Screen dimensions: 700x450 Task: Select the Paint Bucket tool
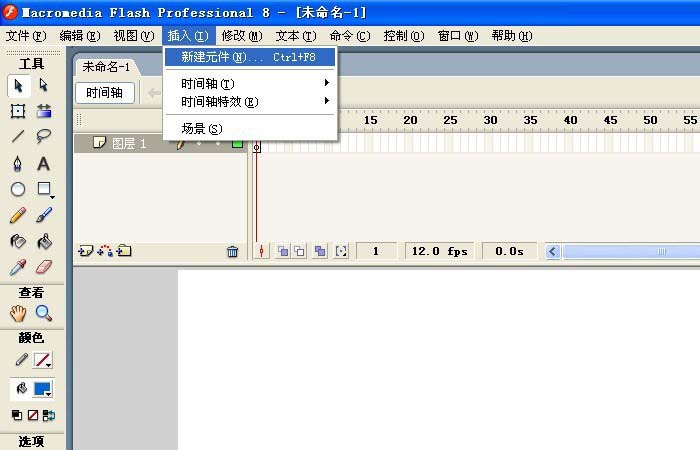tap(44, 242)
